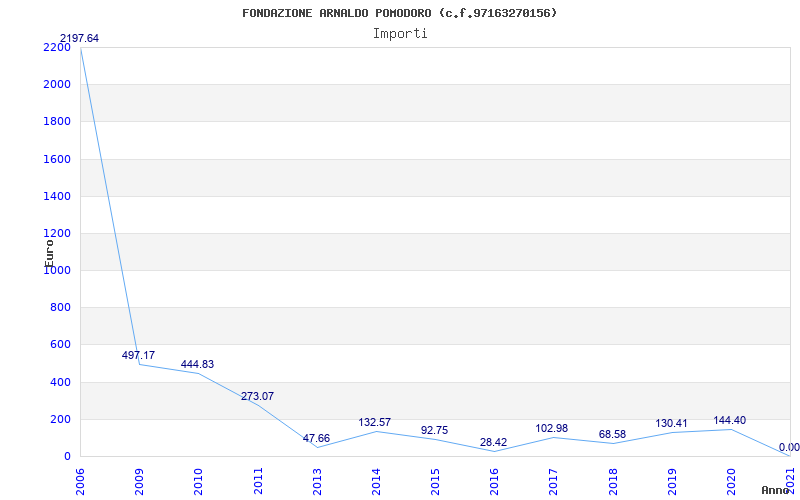Click the data label 130.41
Image resolution: width=800 pixels, height=500 pixels.
click(x=671, y=423)
